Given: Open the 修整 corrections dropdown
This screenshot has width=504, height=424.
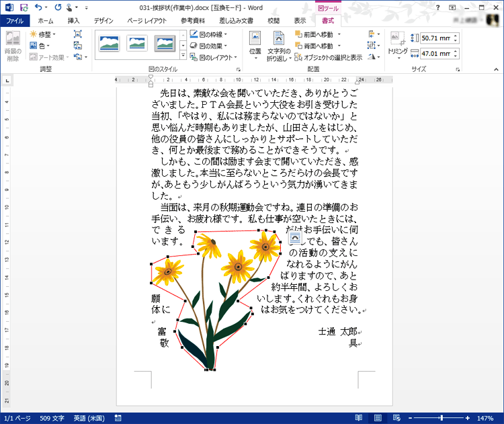Looking at the screenshot, I should pyautogui.click(x=42, y=34).
